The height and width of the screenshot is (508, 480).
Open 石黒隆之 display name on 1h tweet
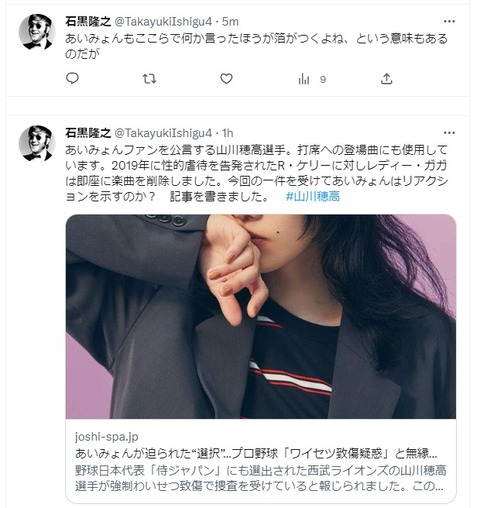[x=88, y=133]
